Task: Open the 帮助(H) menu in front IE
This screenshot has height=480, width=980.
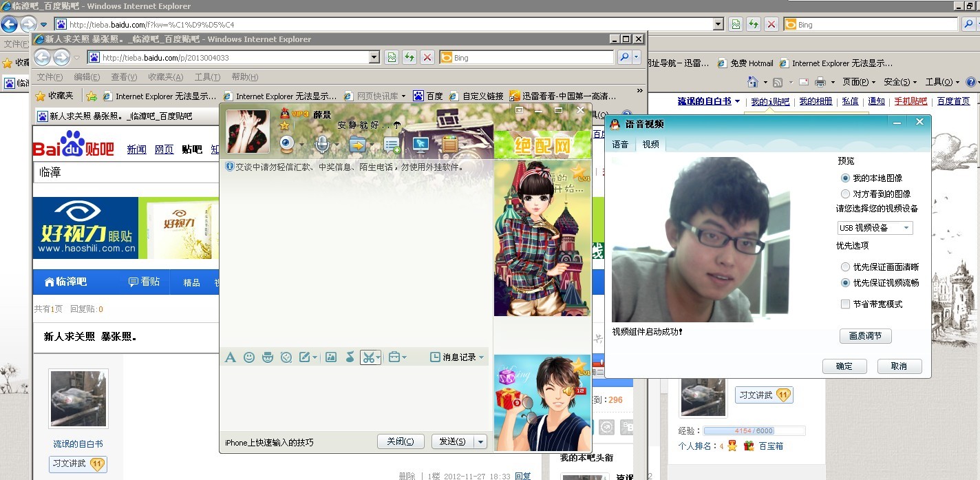Action: pos(245,77)
